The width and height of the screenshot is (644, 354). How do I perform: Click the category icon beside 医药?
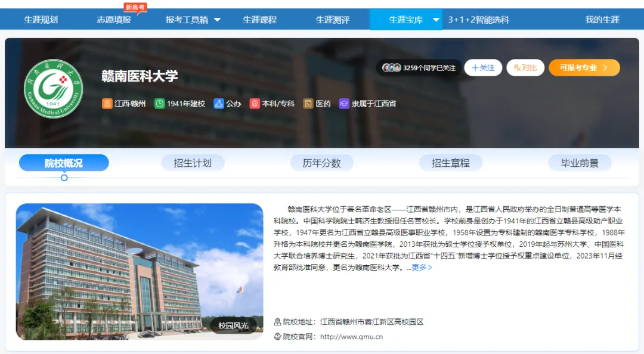[x=308, y=104]
